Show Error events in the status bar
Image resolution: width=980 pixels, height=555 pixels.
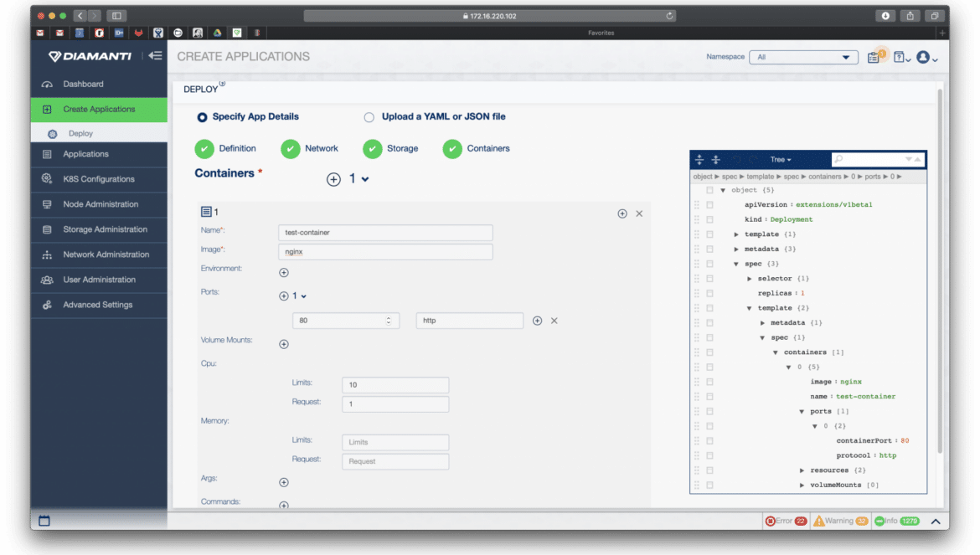click(787, 521)
